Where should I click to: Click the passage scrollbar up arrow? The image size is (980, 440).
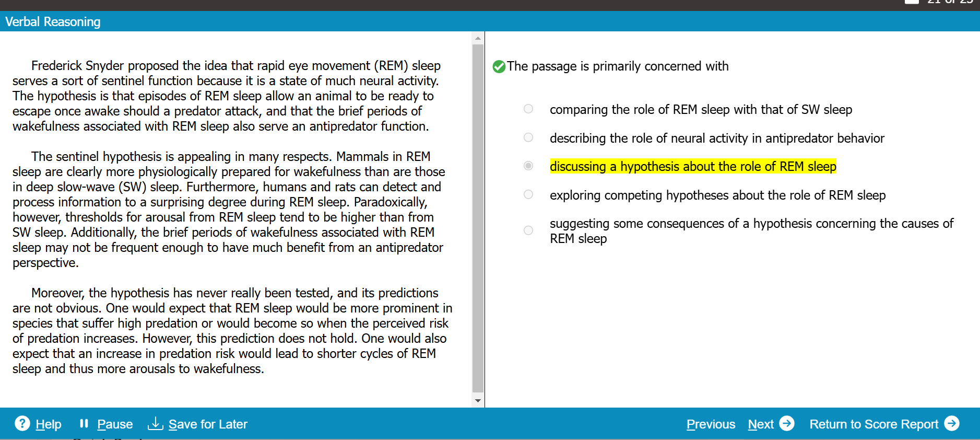coord(478,38)
